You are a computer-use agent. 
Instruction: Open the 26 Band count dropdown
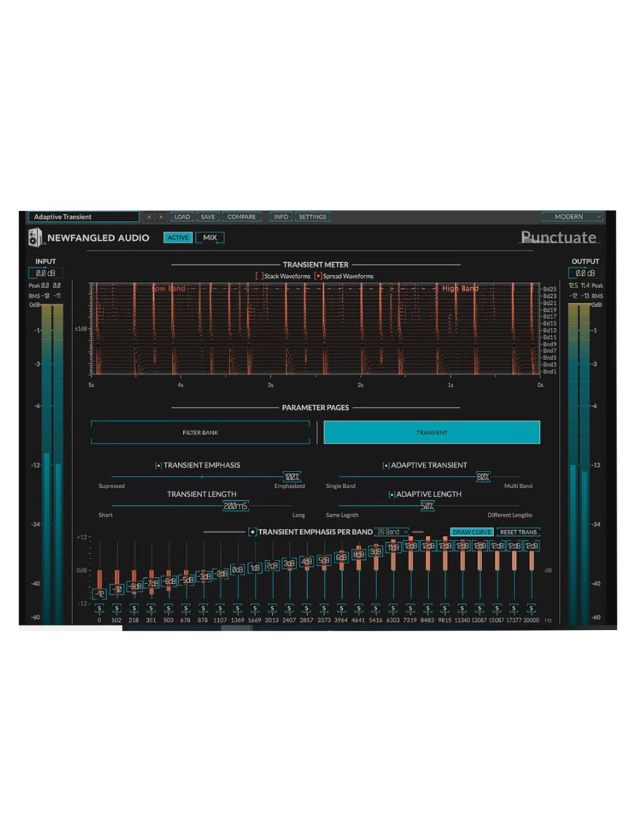(392, 532)
